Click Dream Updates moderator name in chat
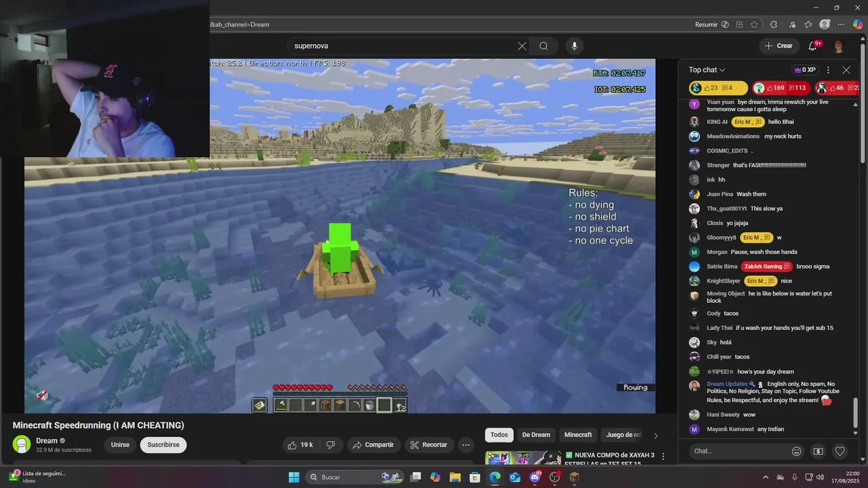 pyautogui.click(x=727, y=384)
